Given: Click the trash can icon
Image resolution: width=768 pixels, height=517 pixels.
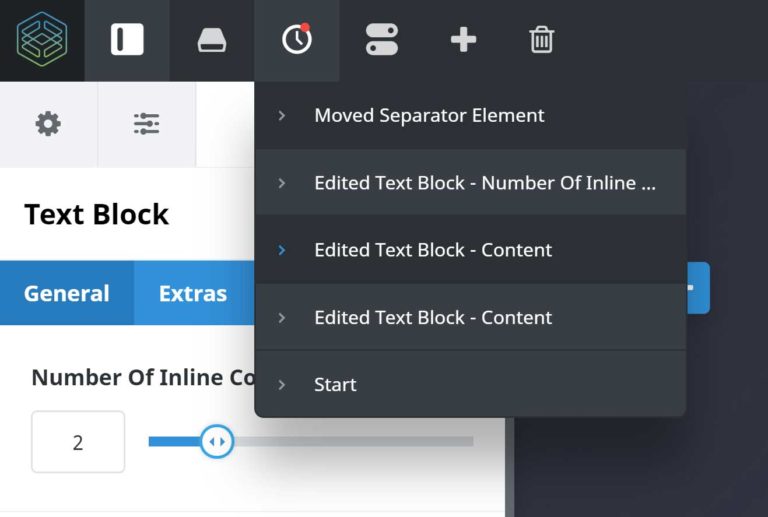Looking at the screenshot, I should 541,40.
